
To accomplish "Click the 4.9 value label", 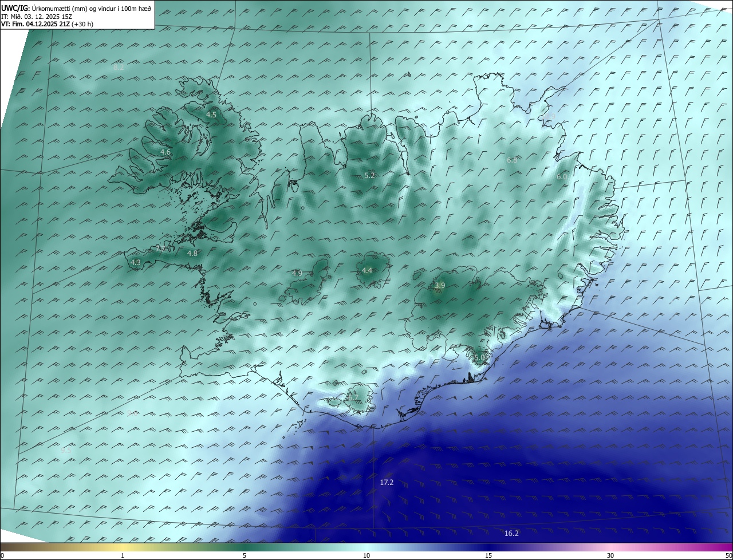I will pyautogui.click(x=297, y=273).
